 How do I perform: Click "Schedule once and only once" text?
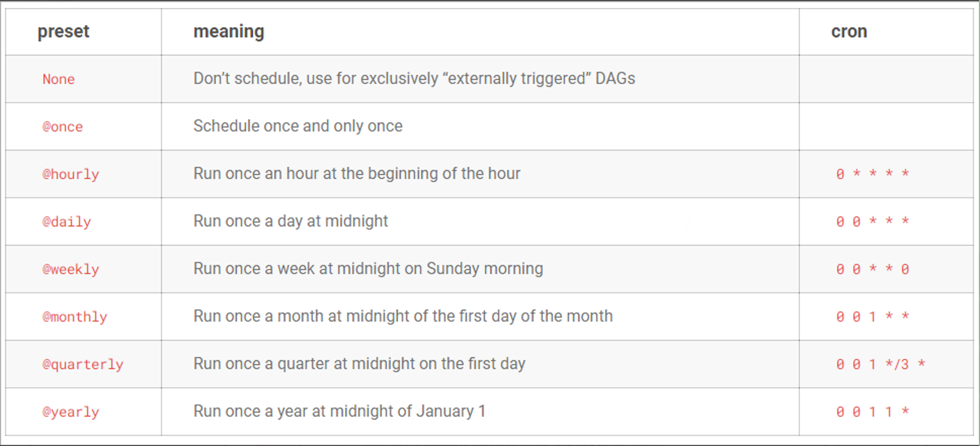pos(298,126)
